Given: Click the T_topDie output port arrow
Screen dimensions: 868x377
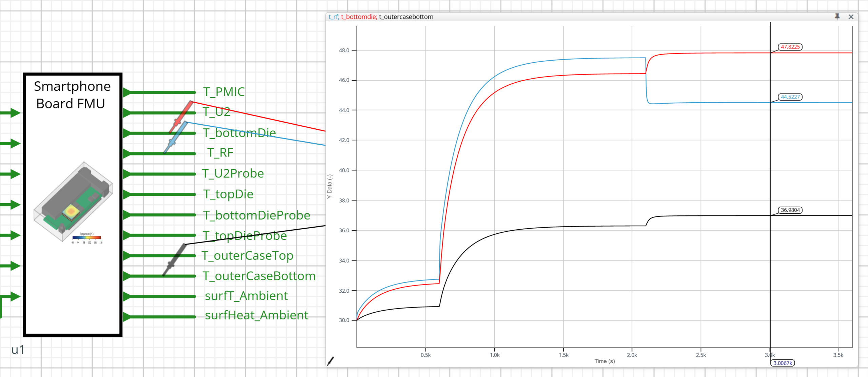Looking at the screenshot, I should coord(127,194).
